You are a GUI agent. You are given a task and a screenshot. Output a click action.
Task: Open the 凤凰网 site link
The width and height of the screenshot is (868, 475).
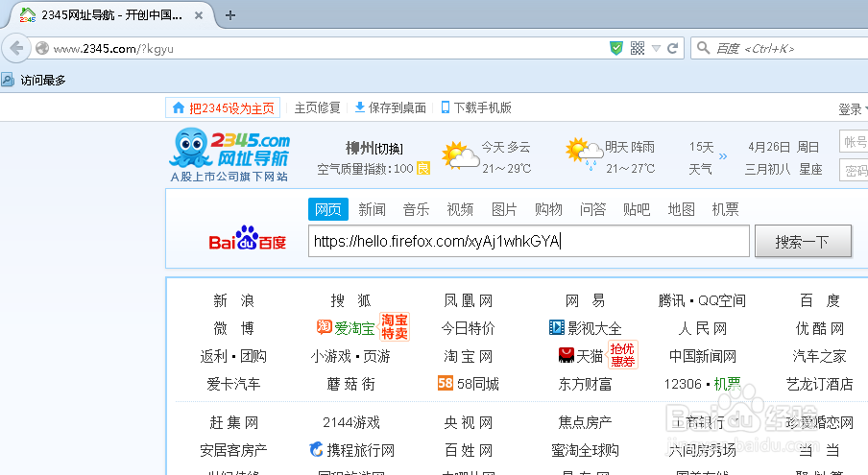(469, 300)
